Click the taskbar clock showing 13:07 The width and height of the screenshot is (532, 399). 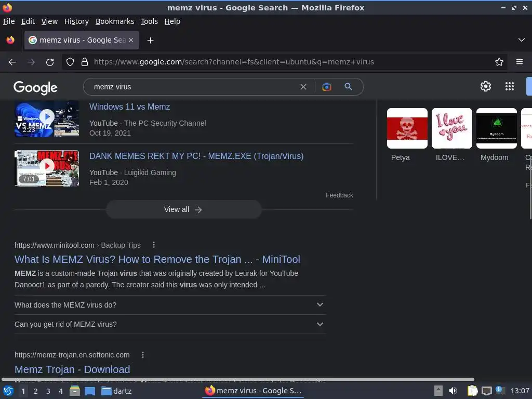click(520, 391)
